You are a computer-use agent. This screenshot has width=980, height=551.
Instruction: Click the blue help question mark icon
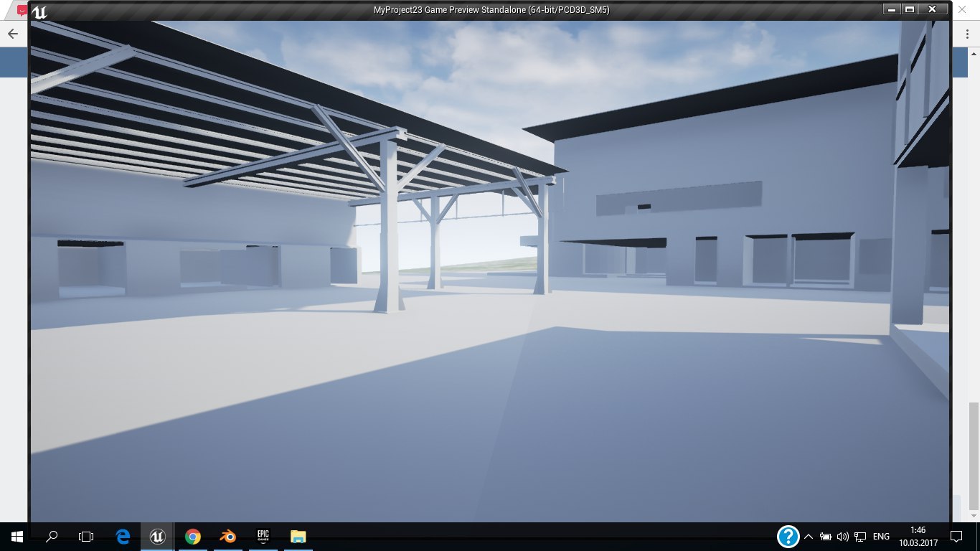(x=788, y=536)
